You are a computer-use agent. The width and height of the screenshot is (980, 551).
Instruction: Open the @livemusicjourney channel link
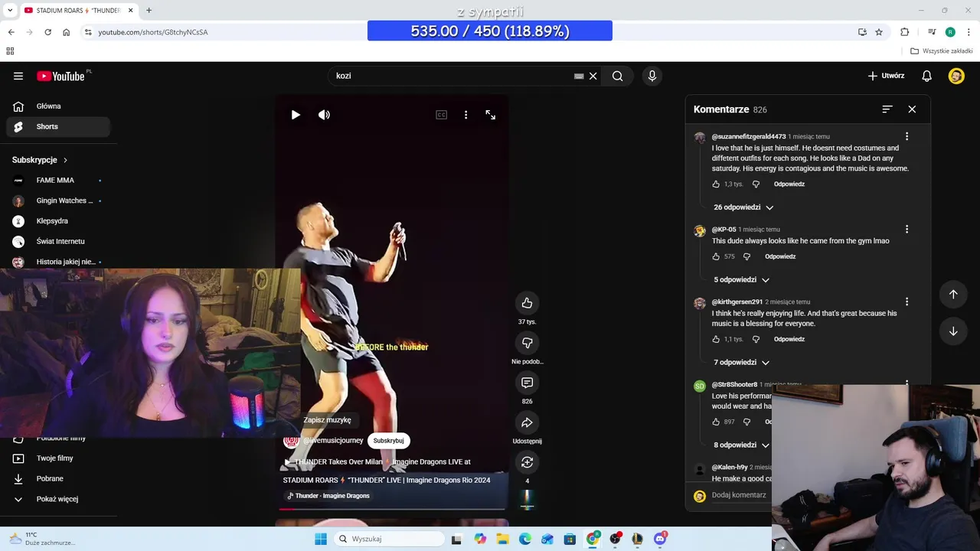(333, 441)
